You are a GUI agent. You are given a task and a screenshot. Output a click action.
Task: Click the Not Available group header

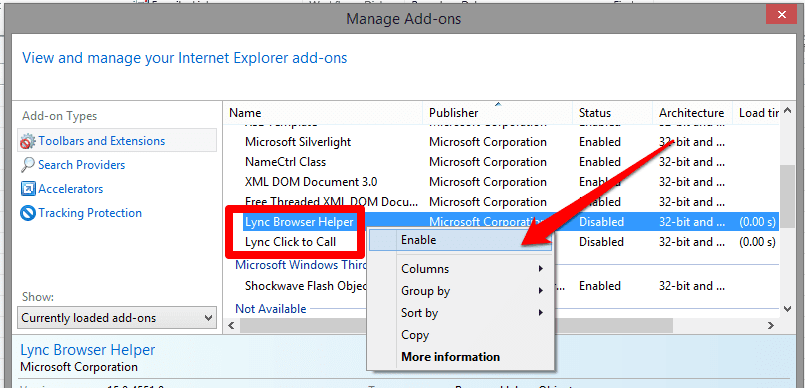(x=271, y=309)
